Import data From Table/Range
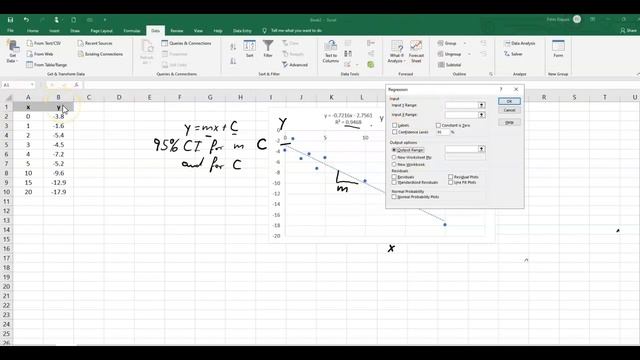The width and height of the screenshot is (640, 360). point(47,64)
